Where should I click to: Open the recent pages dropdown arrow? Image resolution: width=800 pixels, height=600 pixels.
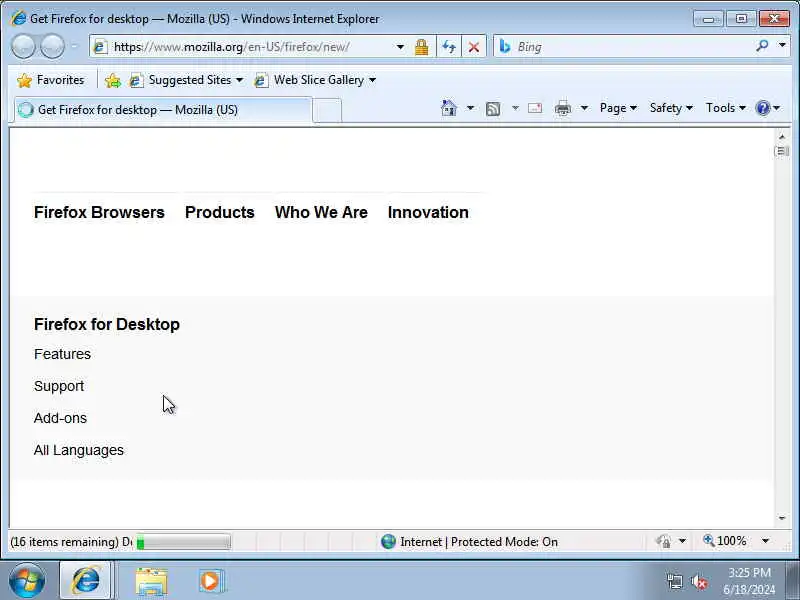74,47
